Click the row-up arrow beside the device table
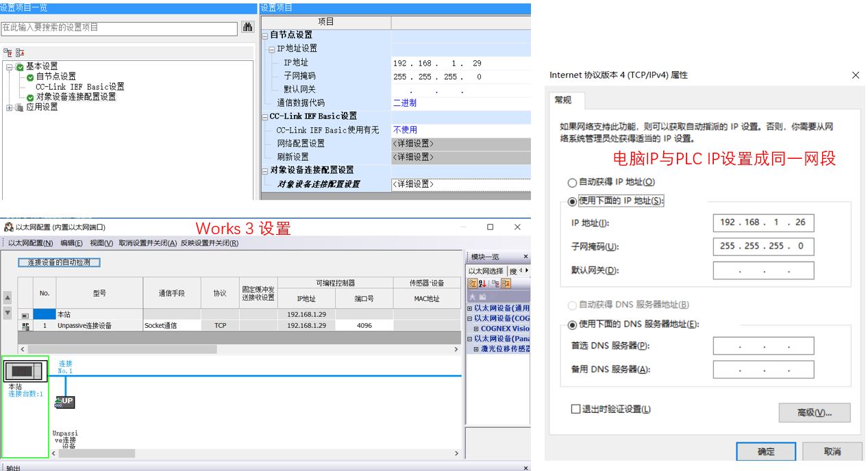The height and width of the screenshot is (471, 868). tap(8, 298)
